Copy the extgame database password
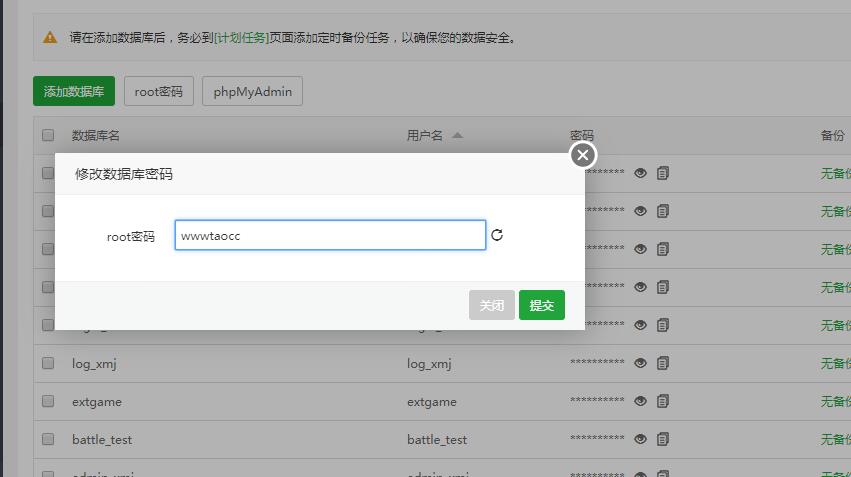The height and width of the screenshot is (477, 851). (662, 401)
